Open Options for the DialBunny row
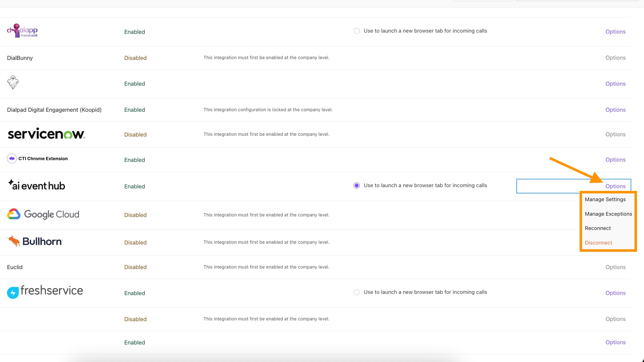Screen dimensions: 644x362 click(x=615, y=58)
